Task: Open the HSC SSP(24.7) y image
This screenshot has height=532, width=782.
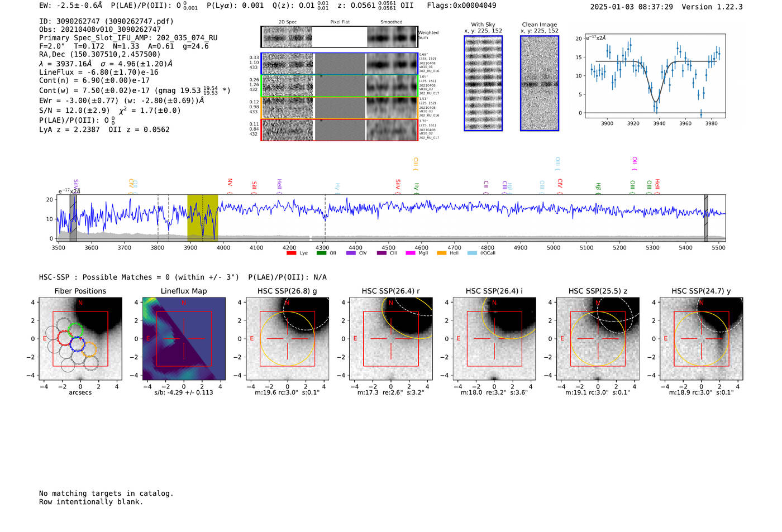Action: 702,339
